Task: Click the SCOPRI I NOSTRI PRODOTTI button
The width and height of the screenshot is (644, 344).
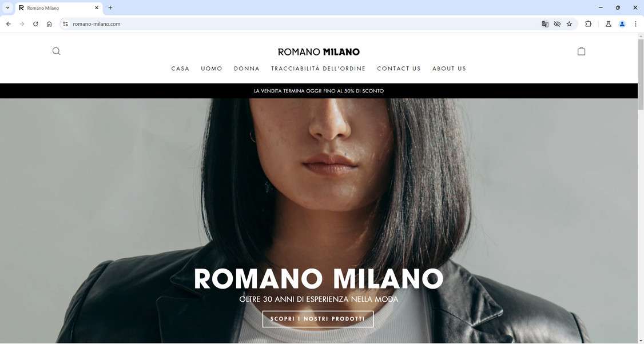Action: coord(318,319)
